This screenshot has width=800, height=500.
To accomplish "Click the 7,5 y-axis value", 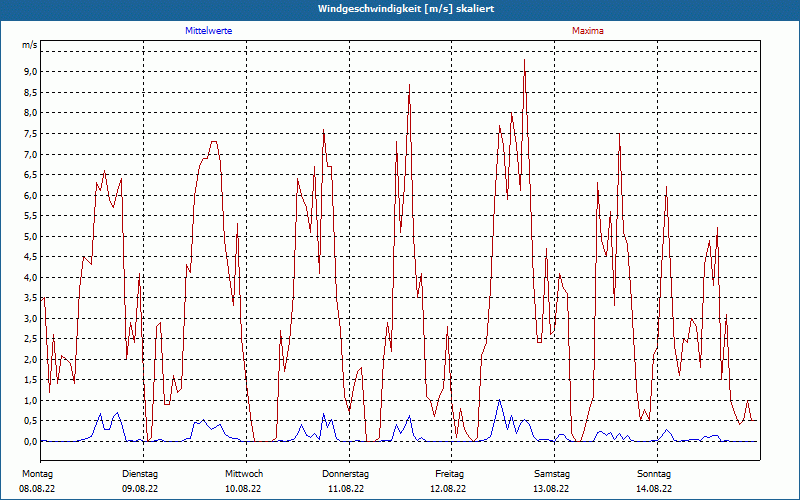I will [x=31, y=134].
